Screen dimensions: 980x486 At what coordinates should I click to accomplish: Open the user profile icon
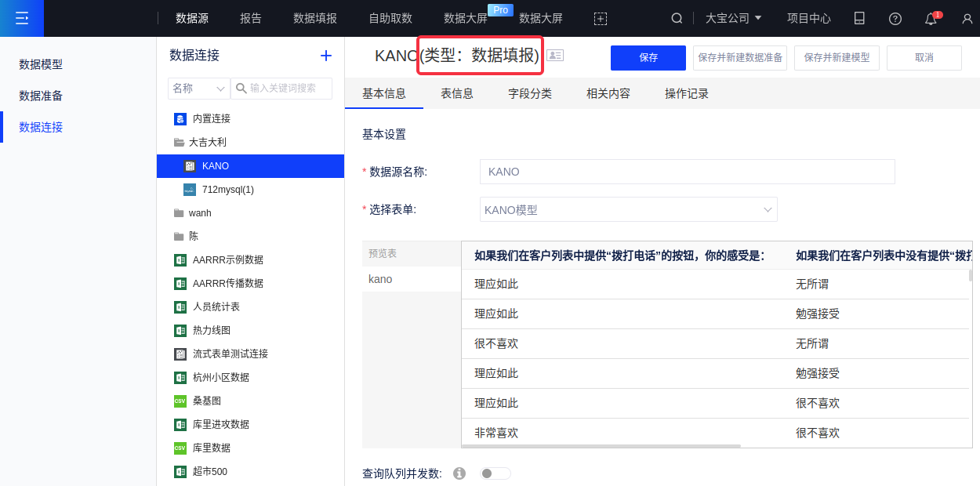click(x=967, y=19)
